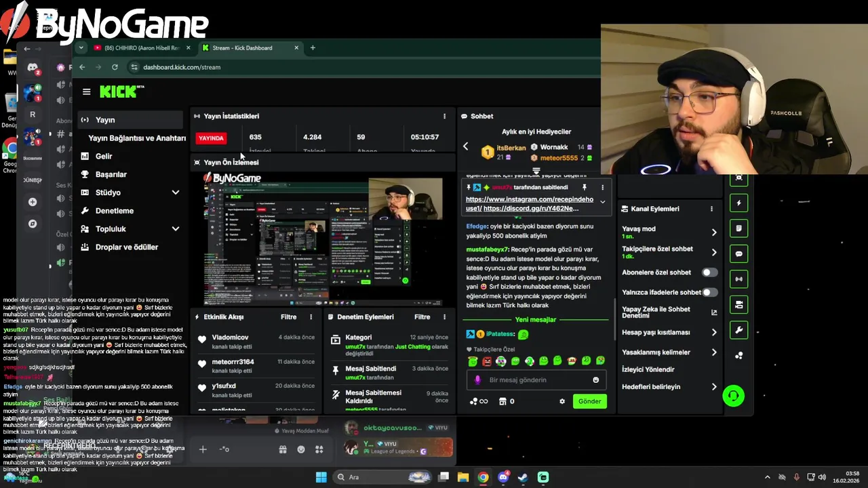Expand the Topluluk submenu chevron
868x488 pixels.
click(x=175, y=229)
